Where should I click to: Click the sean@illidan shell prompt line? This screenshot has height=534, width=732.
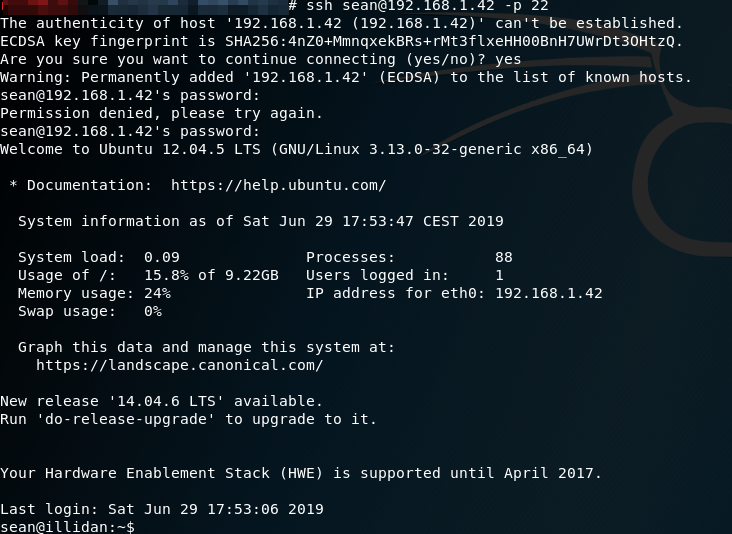[x=68, y=526]
